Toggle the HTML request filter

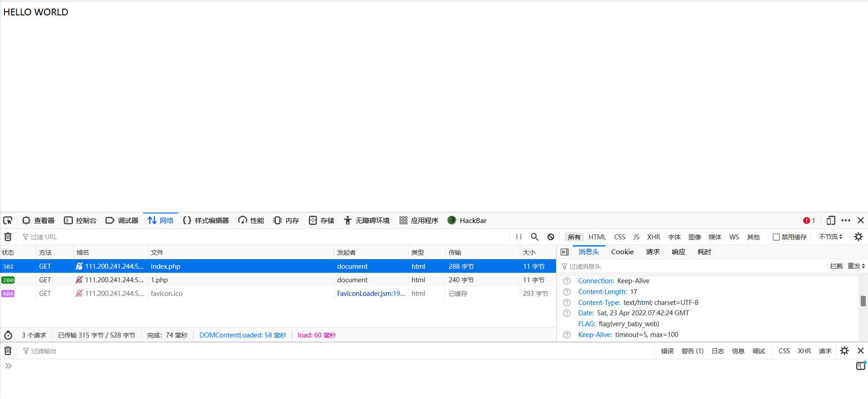[597, 237]
